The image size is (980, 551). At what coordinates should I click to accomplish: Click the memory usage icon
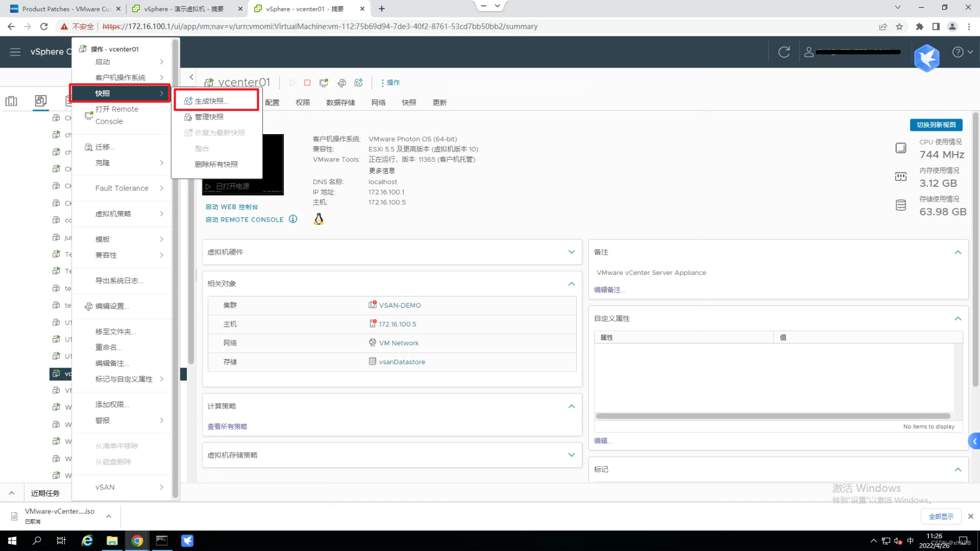(x=901, y=177)
